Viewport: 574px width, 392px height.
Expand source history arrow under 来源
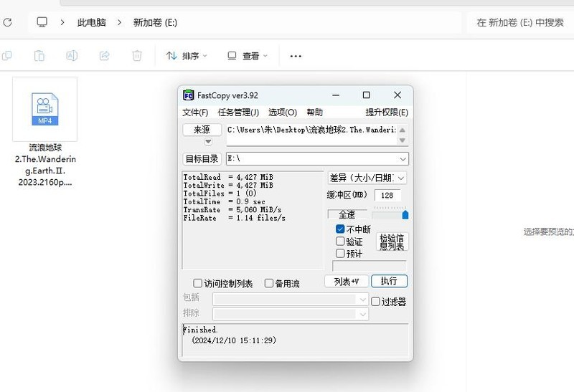[208, 141]
